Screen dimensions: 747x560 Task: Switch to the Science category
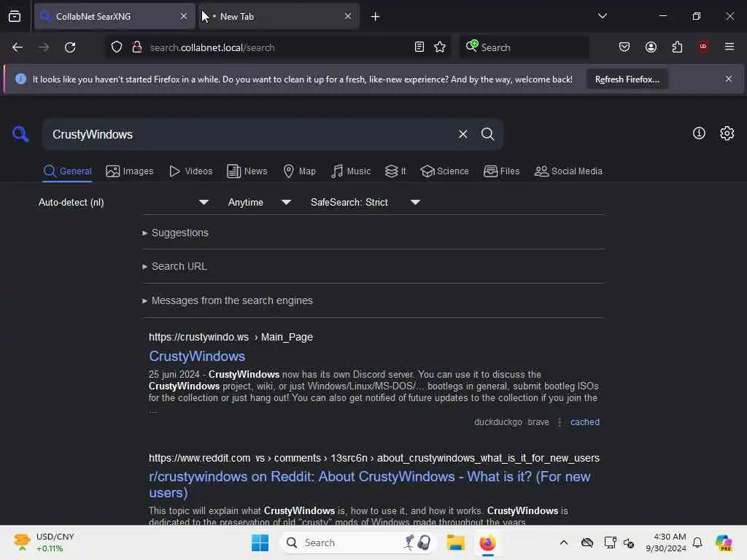tap(444, 171)
